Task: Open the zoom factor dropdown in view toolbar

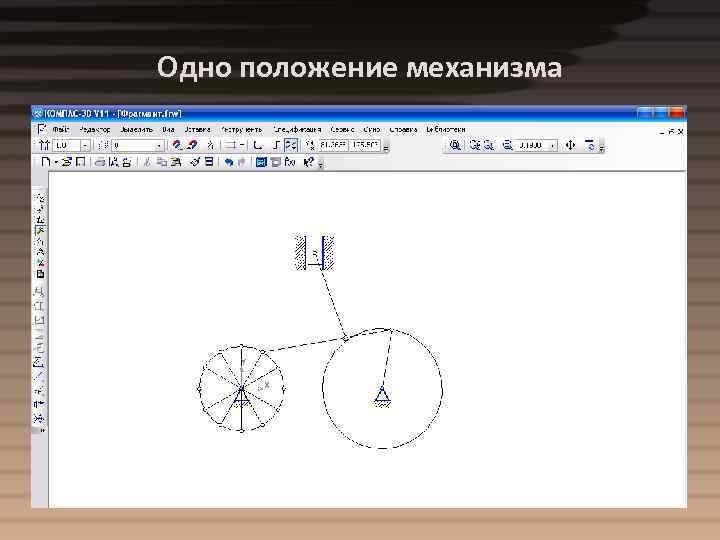Action: tap(553, 146)
